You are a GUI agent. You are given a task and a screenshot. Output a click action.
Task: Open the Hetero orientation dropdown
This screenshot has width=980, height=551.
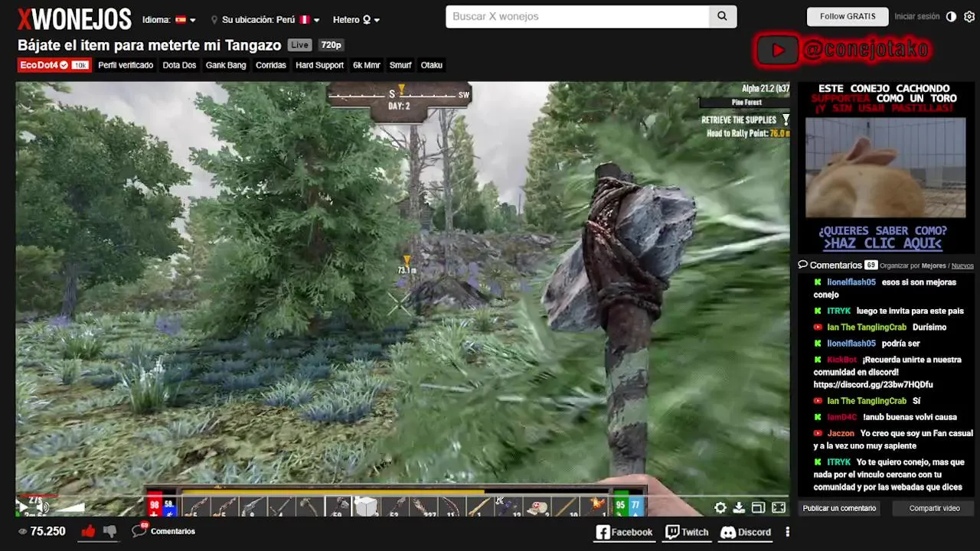[356, 20]
